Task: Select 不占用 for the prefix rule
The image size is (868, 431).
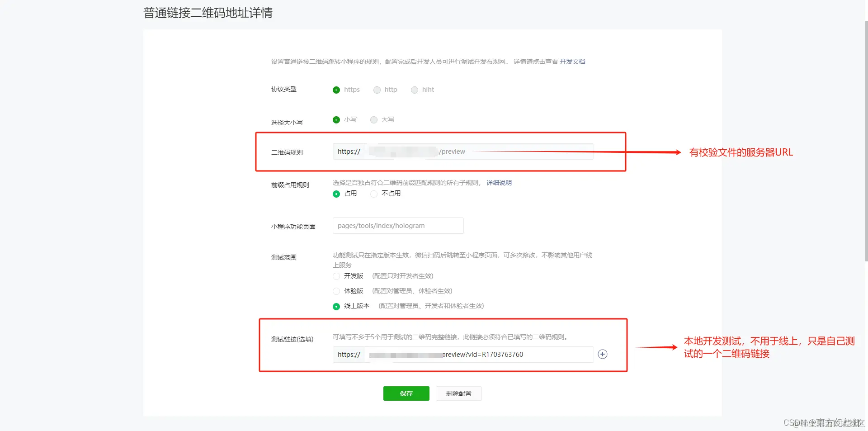Action: (373, 194)
